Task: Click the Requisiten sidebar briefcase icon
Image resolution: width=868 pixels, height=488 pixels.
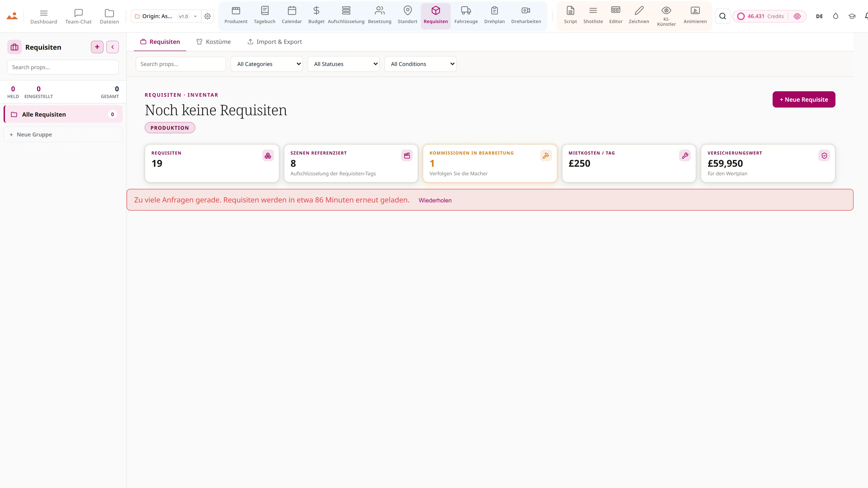Action: (x=14, y=47)
